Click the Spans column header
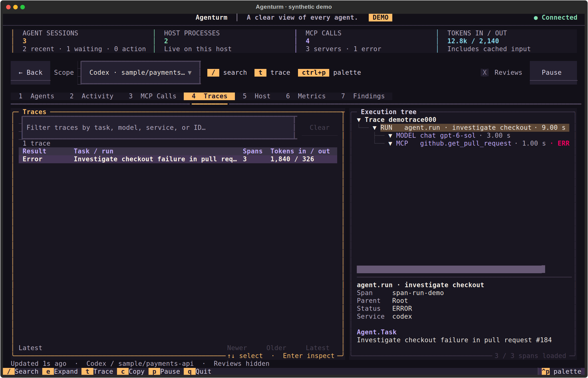This screenshot has height=378, width=588. pos(253,151)
